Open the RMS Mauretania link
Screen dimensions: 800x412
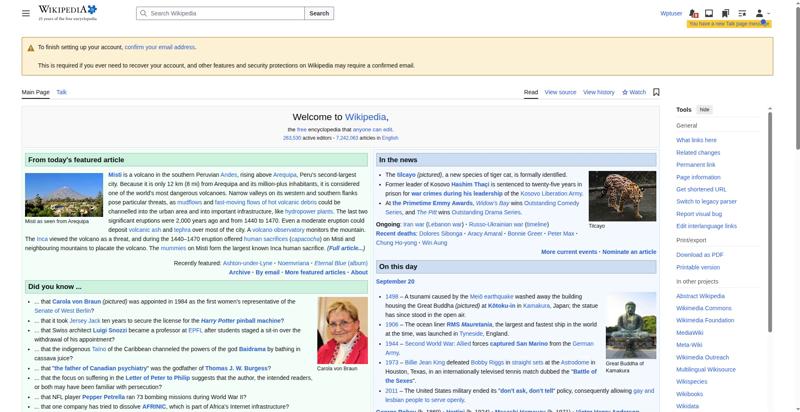coord(469,324)
